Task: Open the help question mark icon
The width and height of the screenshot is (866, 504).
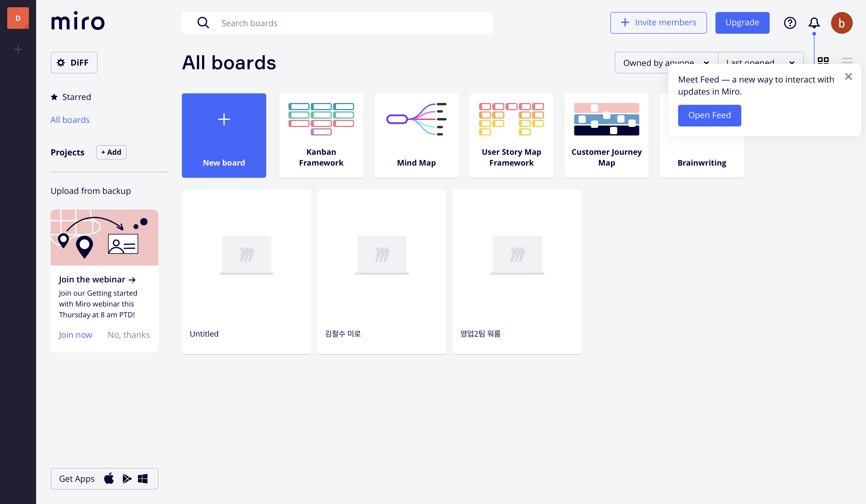Action: [790, 23]
